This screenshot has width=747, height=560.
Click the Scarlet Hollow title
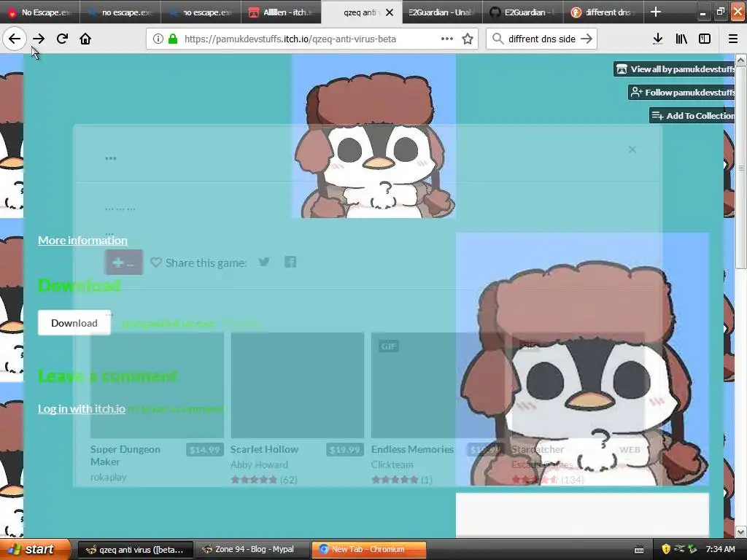[264, 449]
